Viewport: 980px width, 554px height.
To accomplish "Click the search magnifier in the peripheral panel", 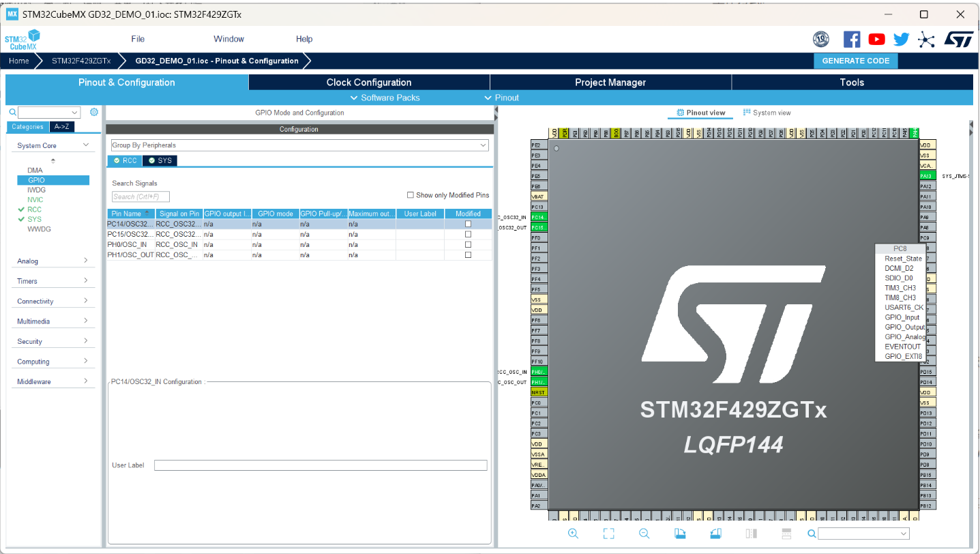I will coord(12,113).
